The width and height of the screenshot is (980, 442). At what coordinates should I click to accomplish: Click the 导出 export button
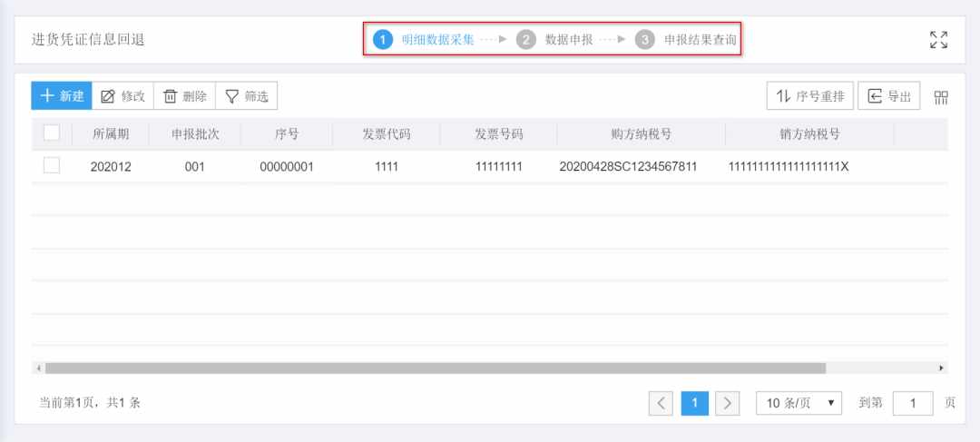[x=888, y=95]
